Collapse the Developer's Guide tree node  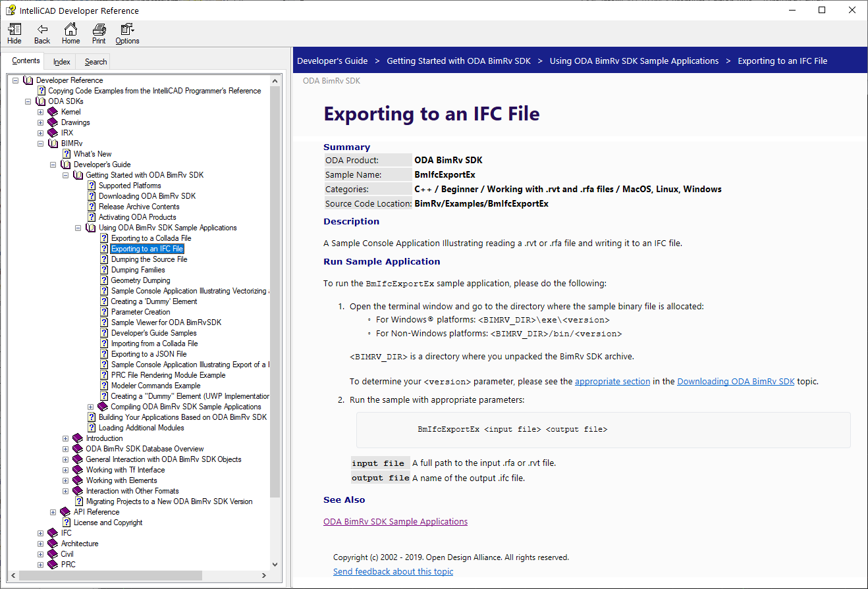pyautogui.click(x=53, y=165)
